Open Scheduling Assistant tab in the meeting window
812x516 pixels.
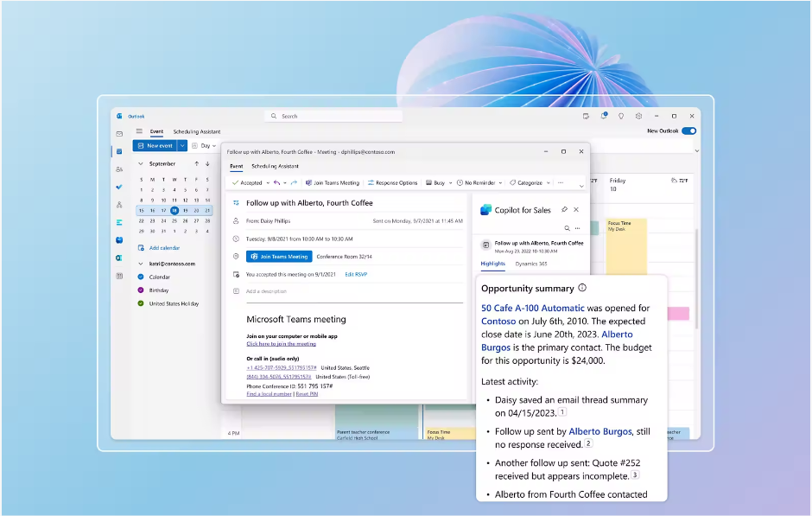tap(275, 166)
